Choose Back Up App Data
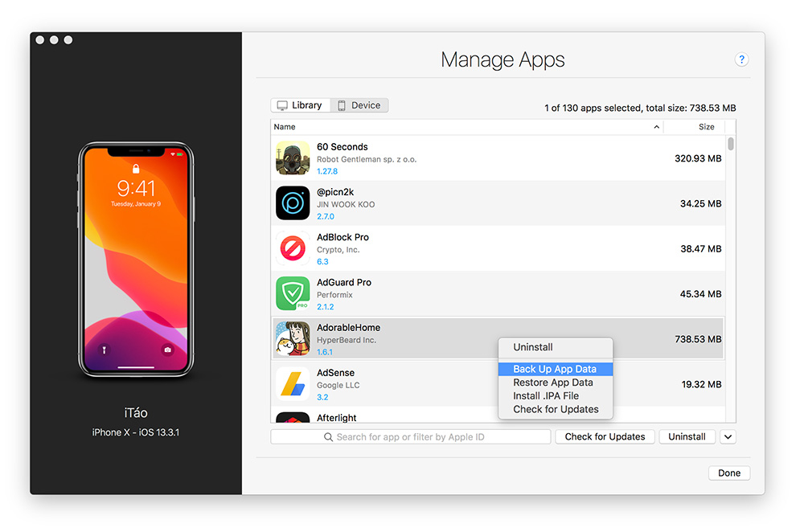 556,369
